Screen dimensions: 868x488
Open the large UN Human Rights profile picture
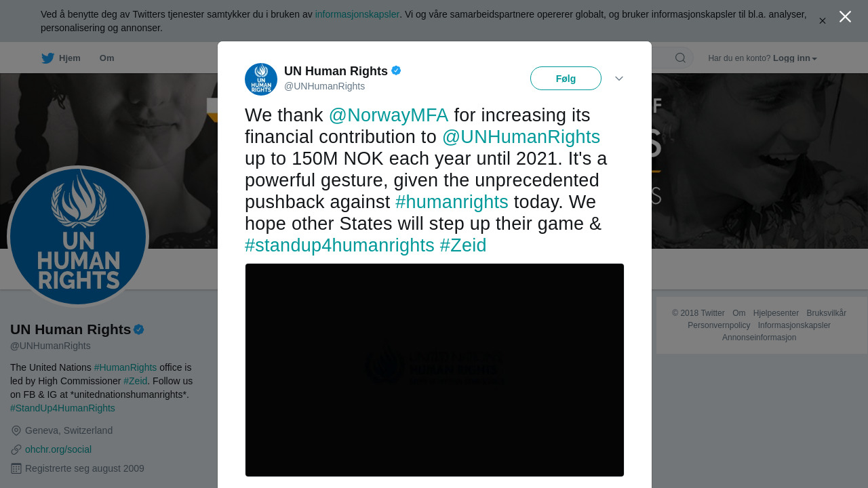[x=78, y=237]
